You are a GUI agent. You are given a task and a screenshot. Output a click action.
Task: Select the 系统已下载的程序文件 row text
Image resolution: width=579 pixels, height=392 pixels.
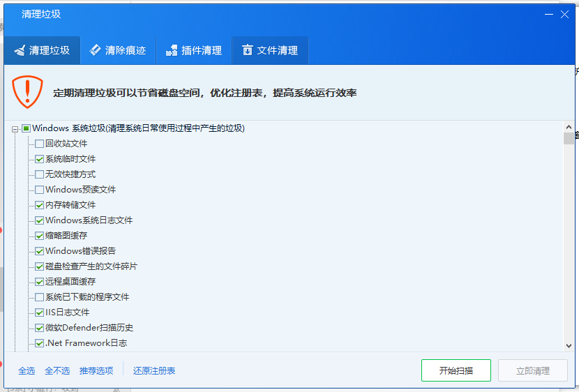tap(87, 297)
